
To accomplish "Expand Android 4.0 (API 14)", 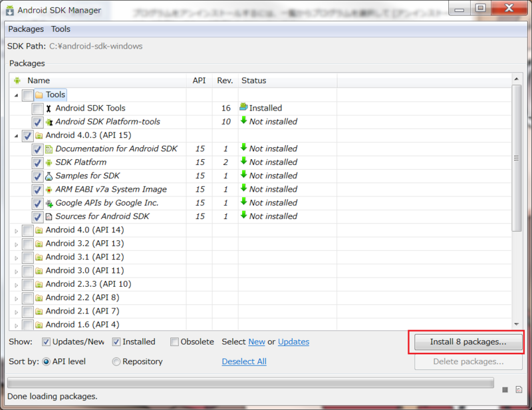I will (16, 231).
